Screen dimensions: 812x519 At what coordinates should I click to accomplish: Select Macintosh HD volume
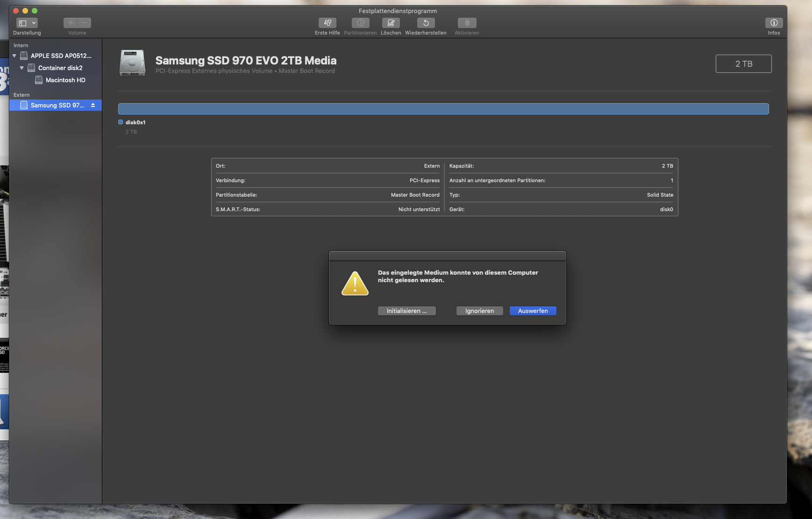[x=55, y=80]
